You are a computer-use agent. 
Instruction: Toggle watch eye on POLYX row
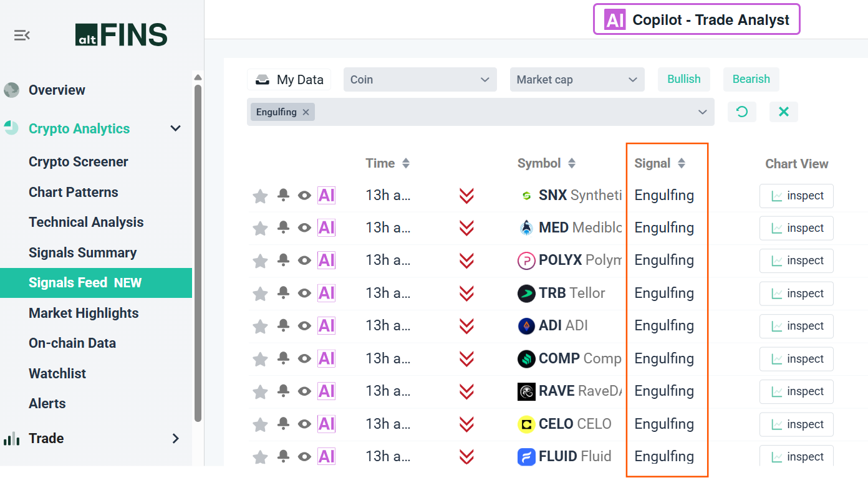point(304,261)
